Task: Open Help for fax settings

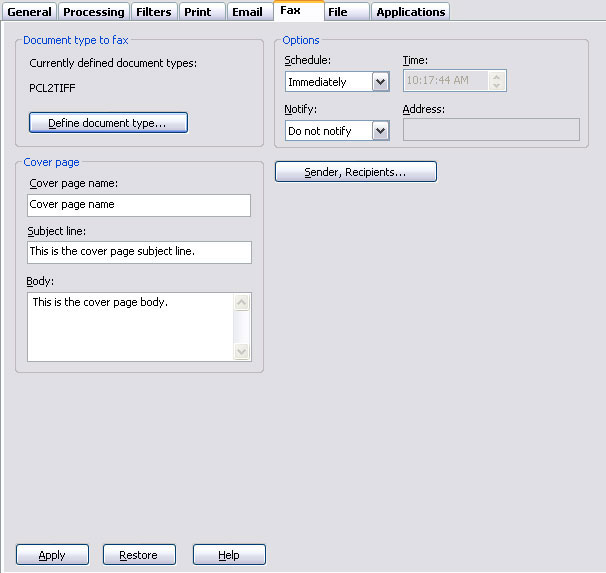Action: [x=229, y=555]
